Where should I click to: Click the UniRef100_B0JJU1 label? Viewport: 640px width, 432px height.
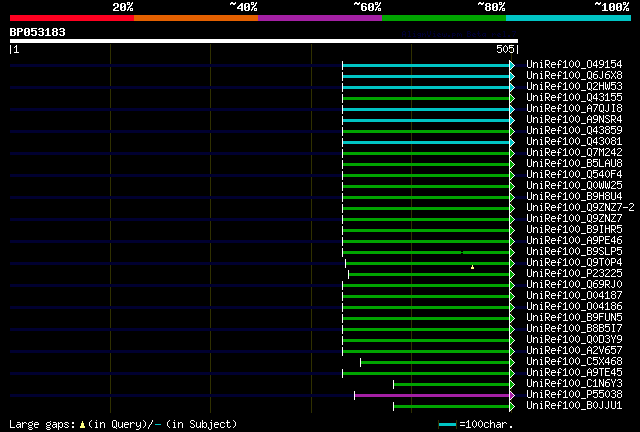[574, 406]
